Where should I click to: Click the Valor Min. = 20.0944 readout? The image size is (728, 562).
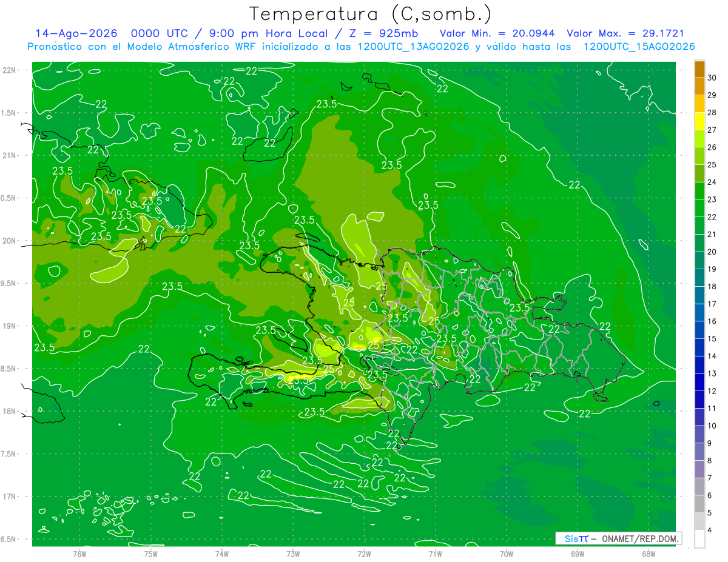coord(497,33)
